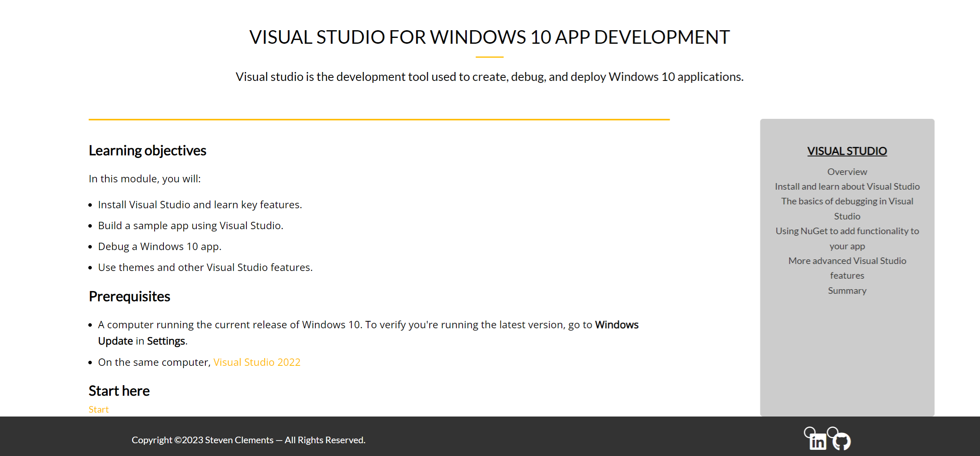This screenshot has height=456, width=980.
Task: Open Summary in the sidebar navigation
Action: [847, 290]
